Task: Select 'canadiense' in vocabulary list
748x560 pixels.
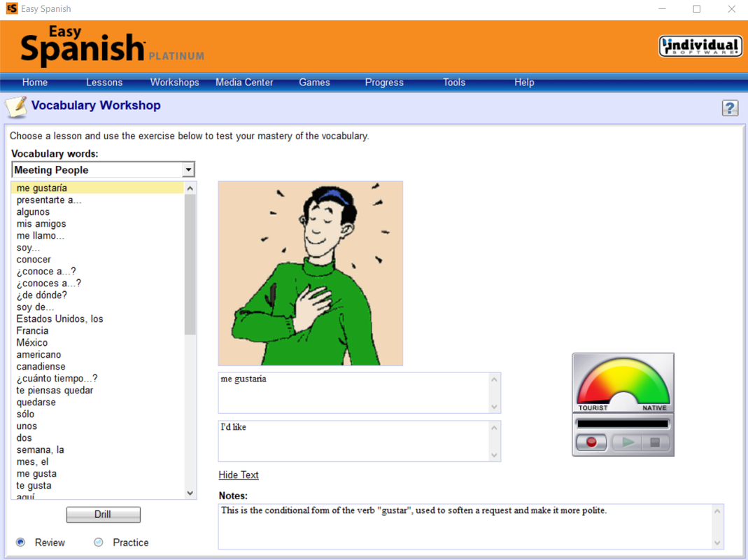Action: [97, 367]
